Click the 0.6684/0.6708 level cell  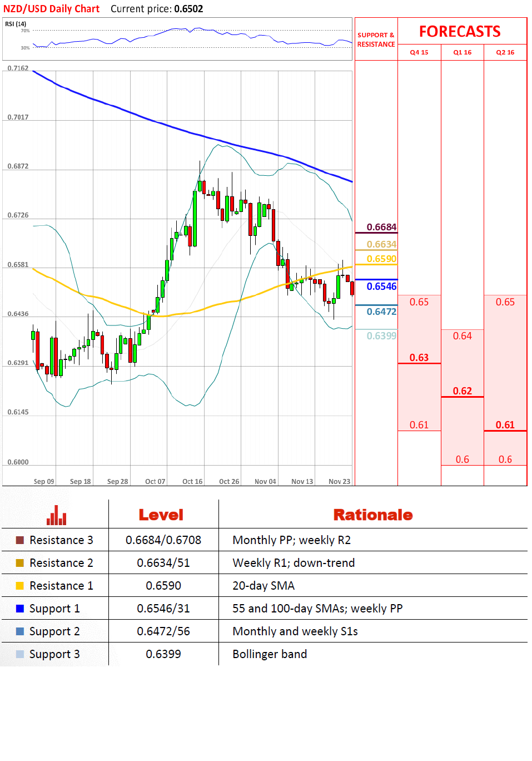coord(163,540)
